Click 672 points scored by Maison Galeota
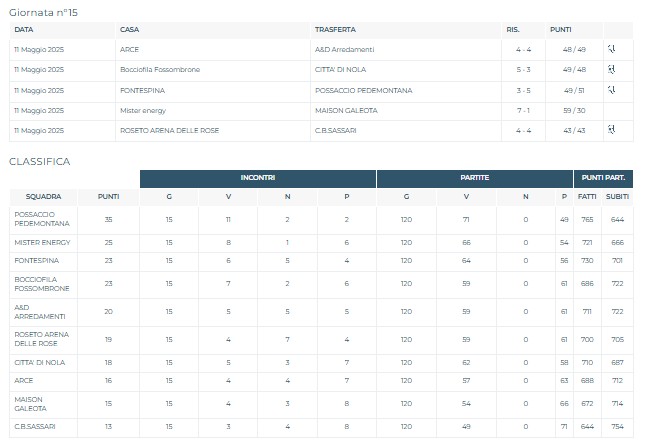This screenshot has width=652, height=441. click(x=587, y=404)
